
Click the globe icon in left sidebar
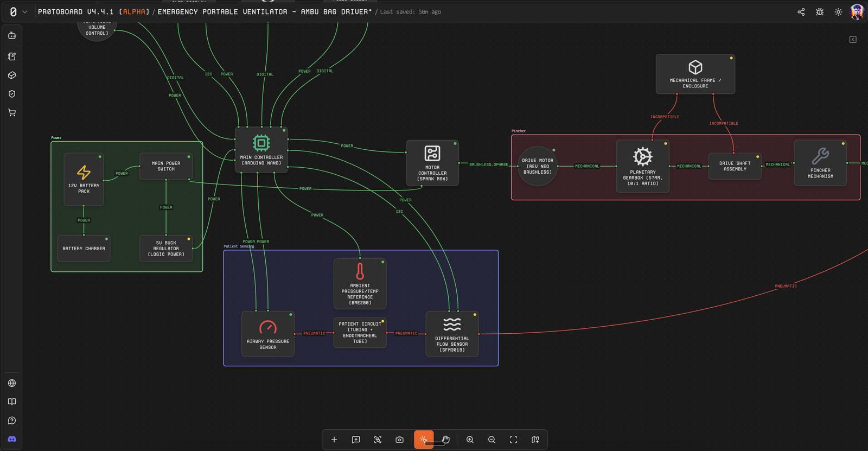(12, 383)
